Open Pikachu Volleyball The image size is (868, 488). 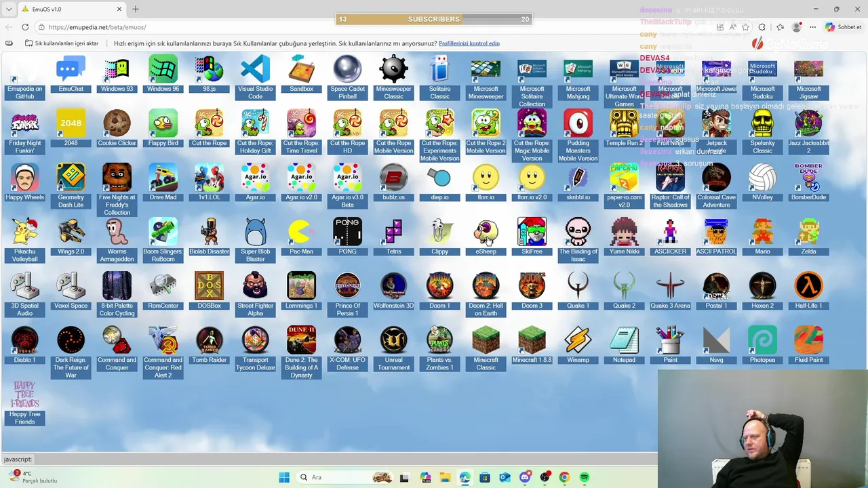coord(24,240)
